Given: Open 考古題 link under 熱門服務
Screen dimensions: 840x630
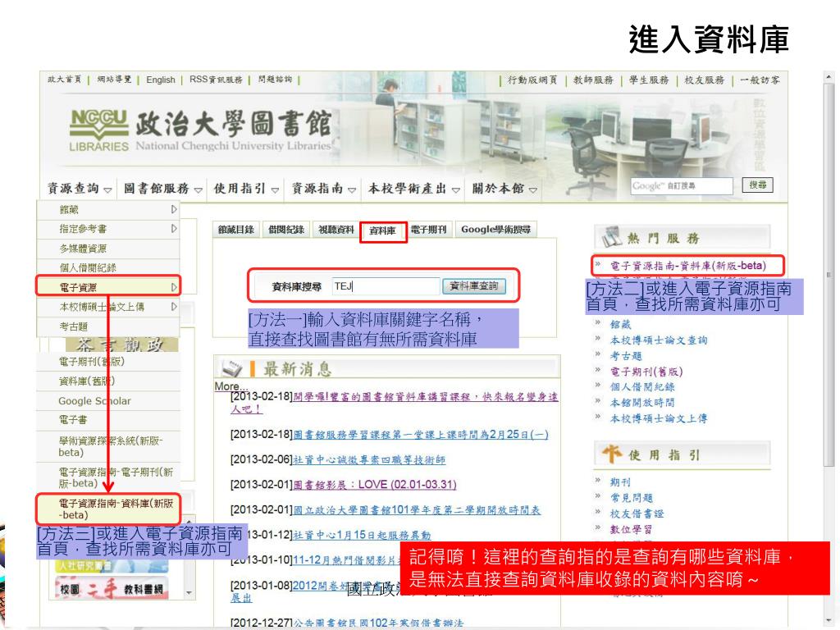Looking at the screenshot, I should tap(626, 356).
